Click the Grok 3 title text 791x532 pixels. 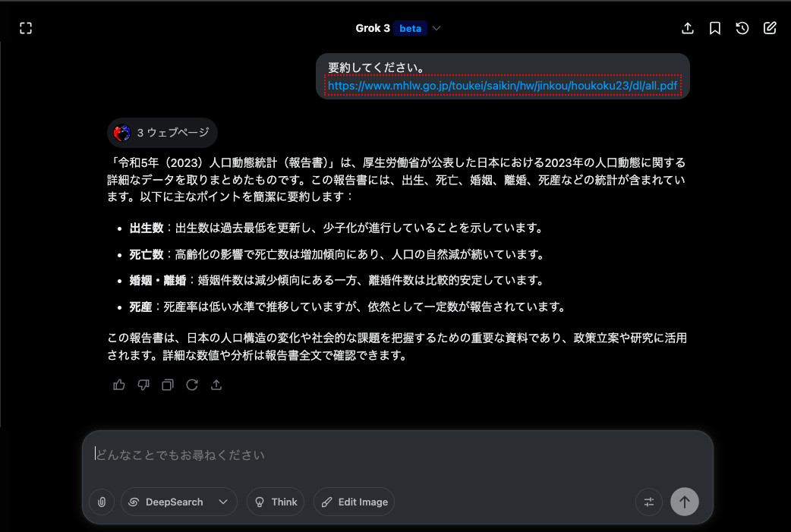pos(372,28)
